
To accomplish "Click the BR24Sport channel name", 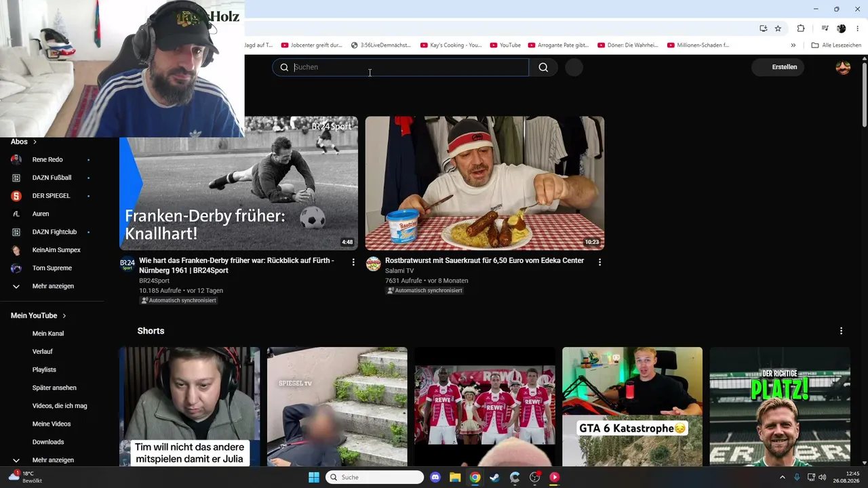I will [x=155, y=281].
